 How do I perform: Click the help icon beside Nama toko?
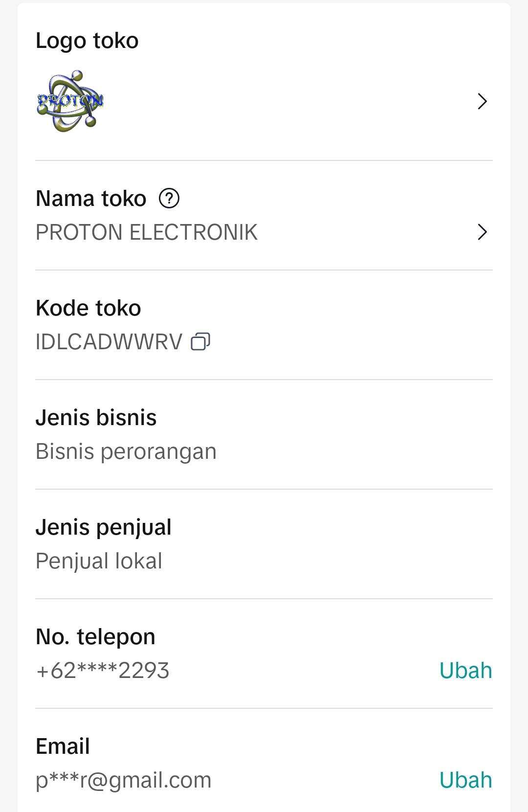(x=169, y=199)
